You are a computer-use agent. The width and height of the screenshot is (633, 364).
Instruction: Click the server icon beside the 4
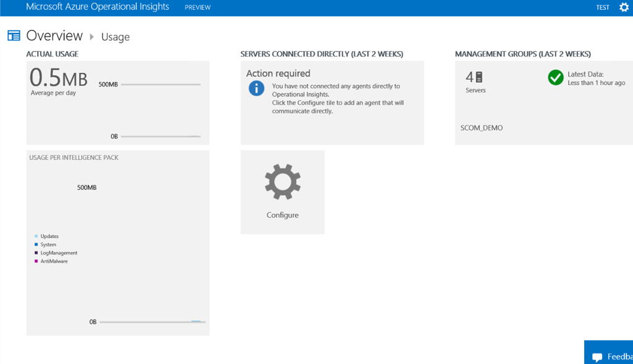click(x=479, y=77)
